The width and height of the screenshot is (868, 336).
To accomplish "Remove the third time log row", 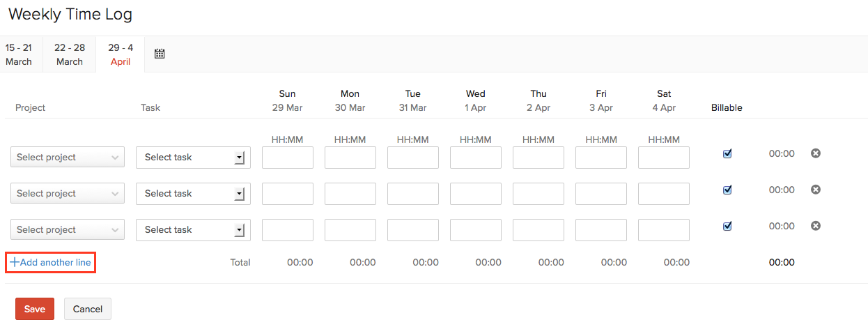I will point(816,226).
